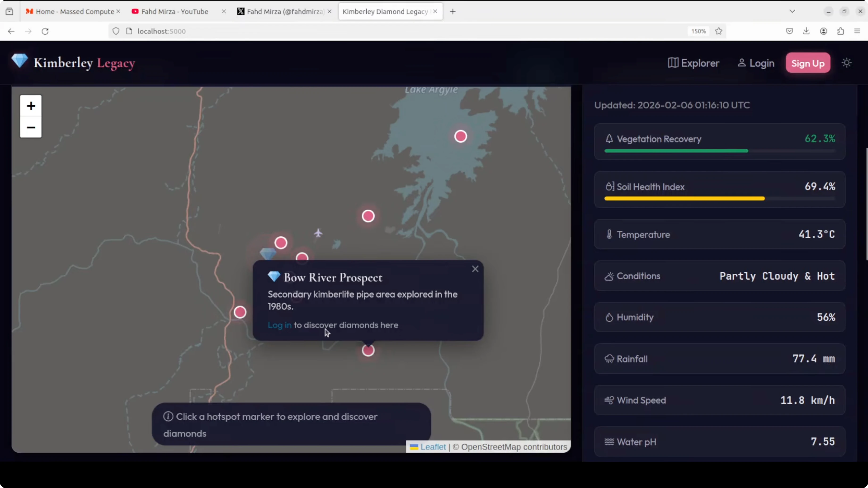The image size is (868, 488).
Task: Open the Explorer nav item
Action: tap(693, 63)
